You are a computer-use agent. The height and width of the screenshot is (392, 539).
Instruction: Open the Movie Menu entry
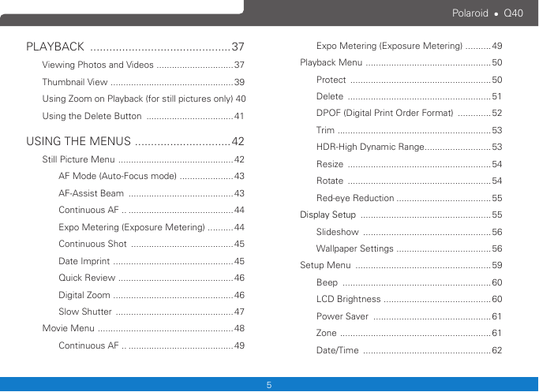[143, 328]
